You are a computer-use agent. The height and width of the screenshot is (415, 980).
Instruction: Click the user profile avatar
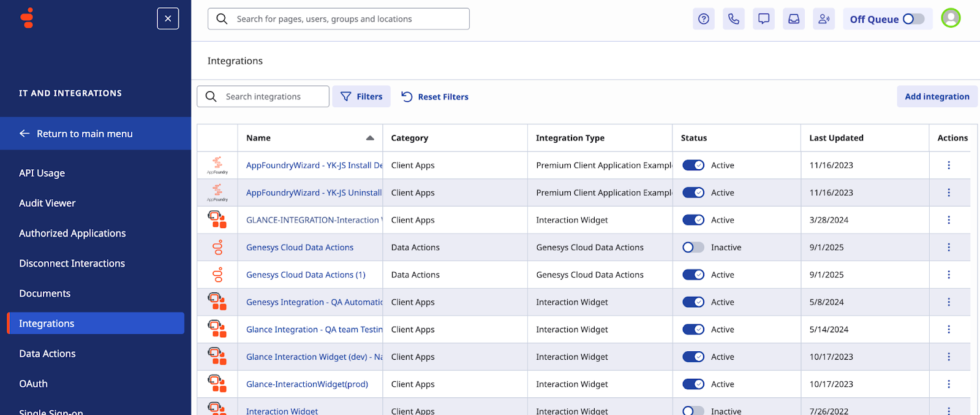click(951, 18)
